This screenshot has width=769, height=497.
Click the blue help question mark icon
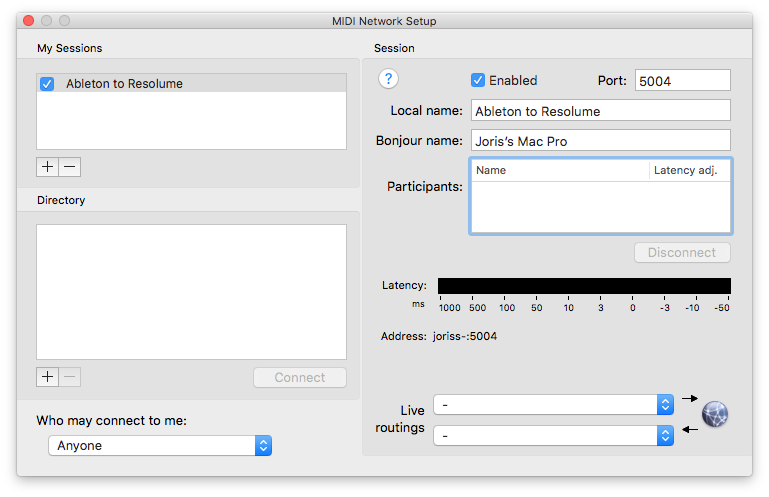pos(389,80)
